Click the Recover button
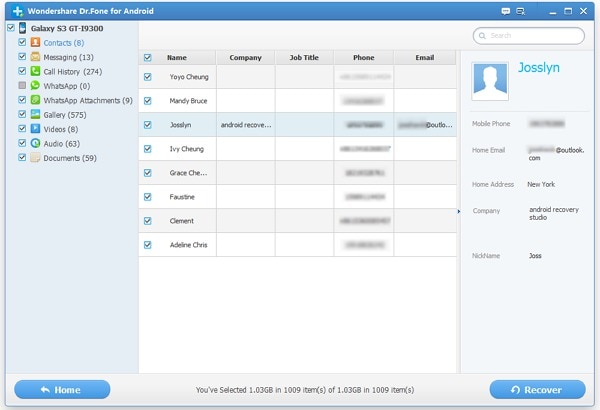 [x=538, y=390]
